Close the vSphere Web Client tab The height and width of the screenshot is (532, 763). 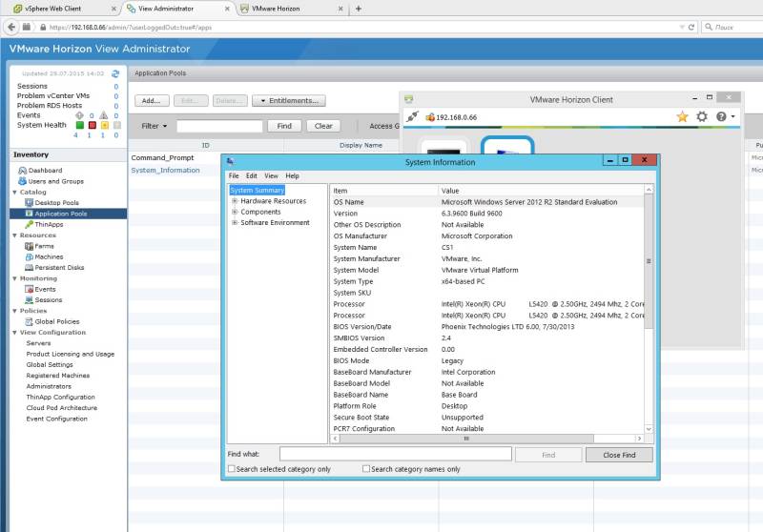click(x=113, y=9)
